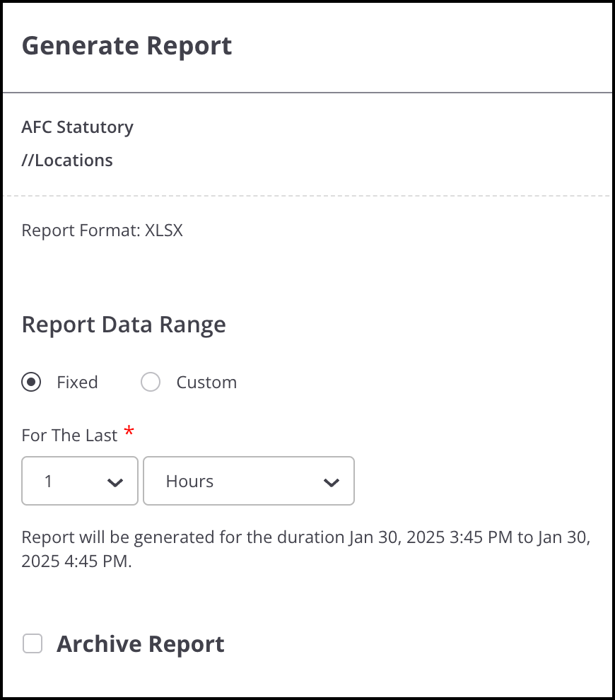
Task: Open the Hours time unit dropdown
Action: tap(248, 481)
